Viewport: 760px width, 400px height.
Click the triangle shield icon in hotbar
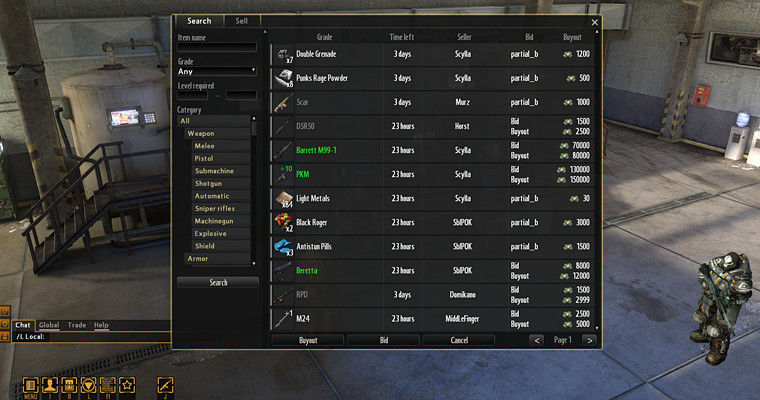pos(88,385)
